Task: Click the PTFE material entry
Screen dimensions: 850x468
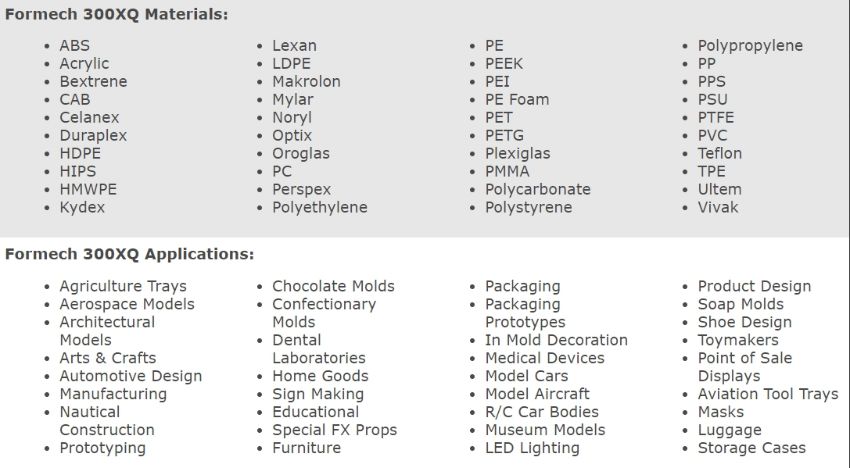Action: point(716,118)
